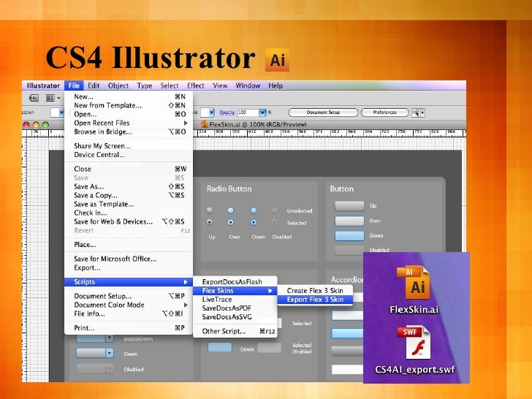Screen dimensions: 532x399
Task: Choose Place... from the File menu
Action: pos(129,244)
